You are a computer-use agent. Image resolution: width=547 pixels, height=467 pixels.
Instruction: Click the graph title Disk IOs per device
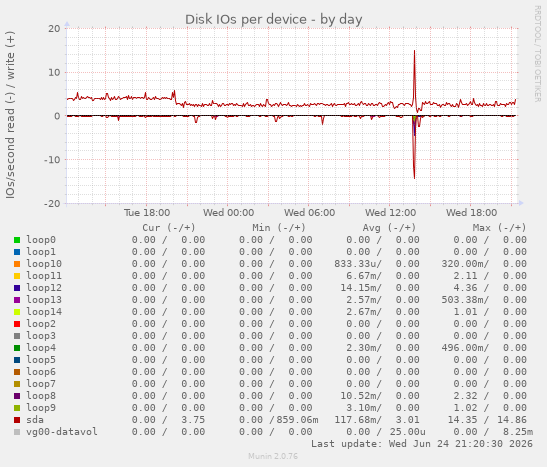click(x=274, y=20)
